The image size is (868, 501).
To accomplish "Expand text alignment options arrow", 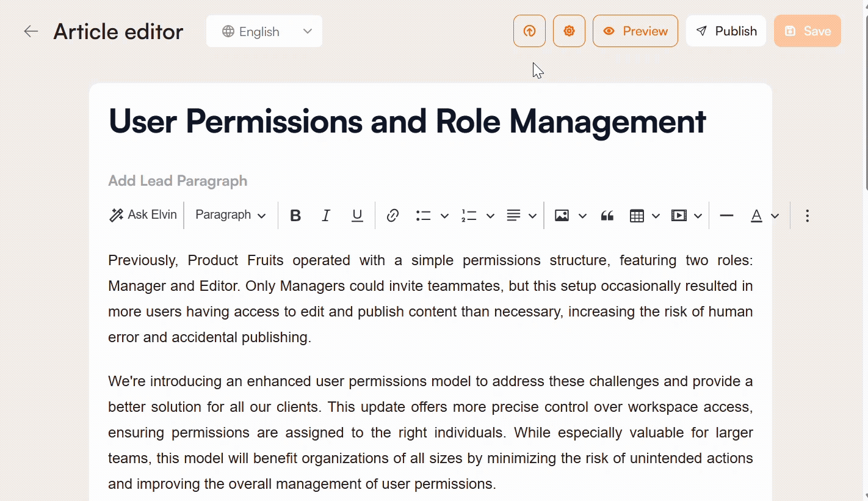I will point(532,216).
